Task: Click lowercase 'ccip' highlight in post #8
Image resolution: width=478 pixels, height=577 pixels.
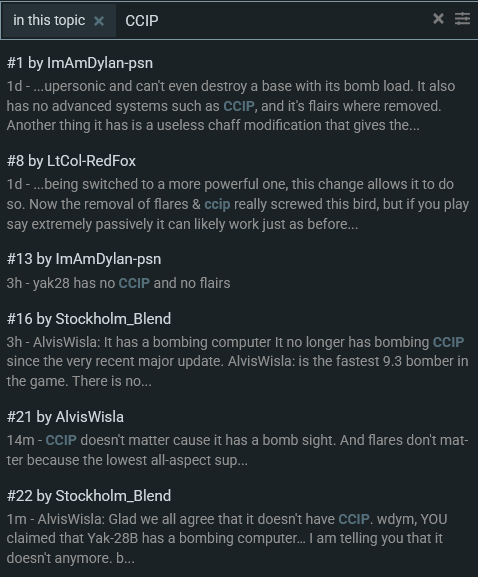Action: [217, 204]
